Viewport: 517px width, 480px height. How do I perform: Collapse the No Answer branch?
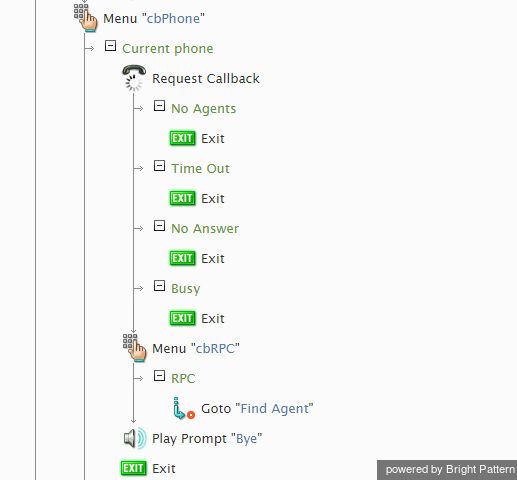coord(159,226)
